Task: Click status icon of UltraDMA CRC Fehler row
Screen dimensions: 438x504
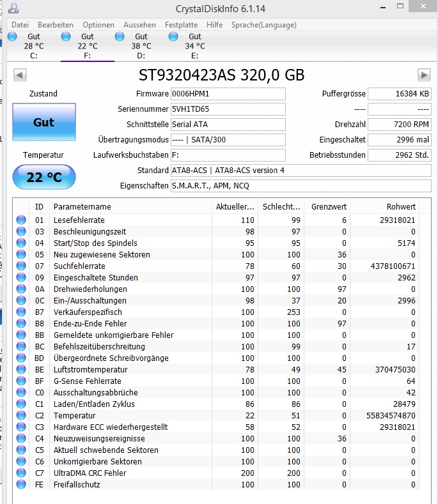Action: click(21, 473)
